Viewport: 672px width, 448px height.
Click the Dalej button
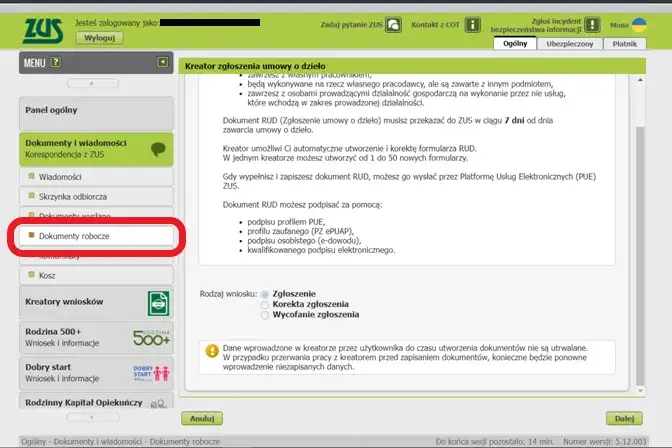point(623,418)
